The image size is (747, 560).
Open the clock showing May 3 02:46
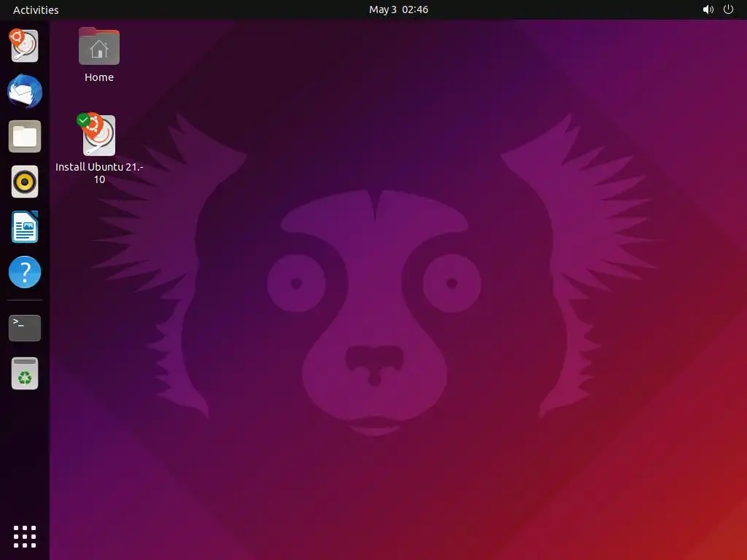398,9
